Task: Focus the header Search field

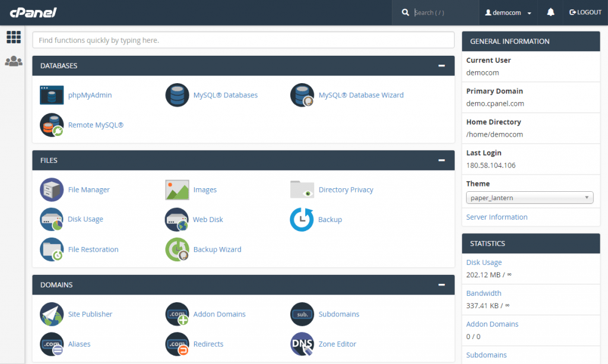Action: pos(444,12)
